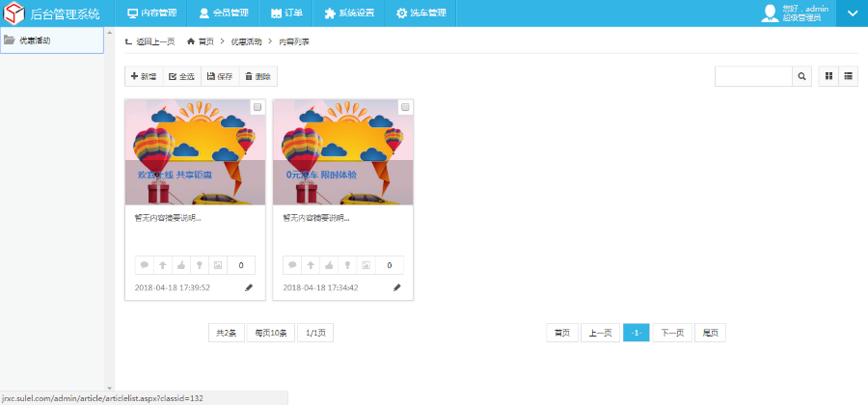Image resolution: width=868 pixels, height=405 pixels.
Task: Toggle comment icon on 17:39:52 card
Action: coord(145,265)
